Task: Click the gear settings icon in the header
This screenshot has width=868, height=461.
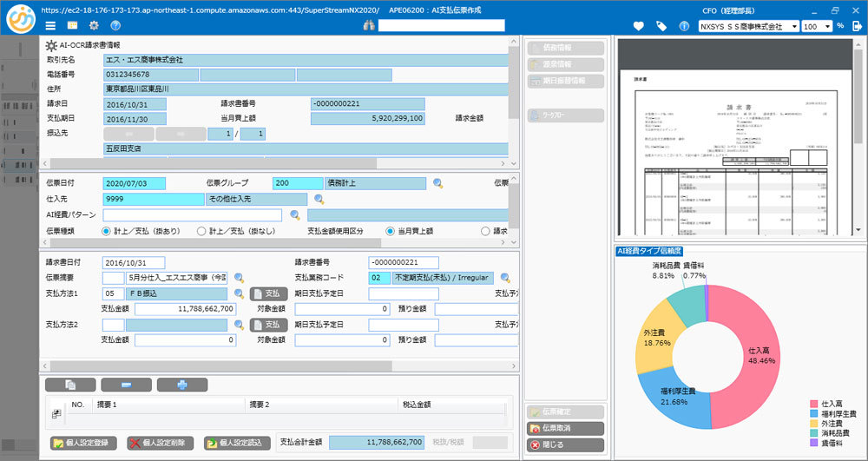Action: click(94, 26)
